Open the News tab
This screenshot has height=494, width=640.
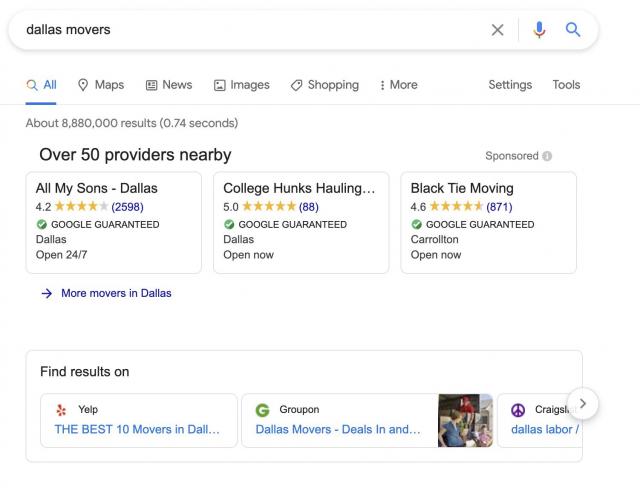(x=169, y=85)
